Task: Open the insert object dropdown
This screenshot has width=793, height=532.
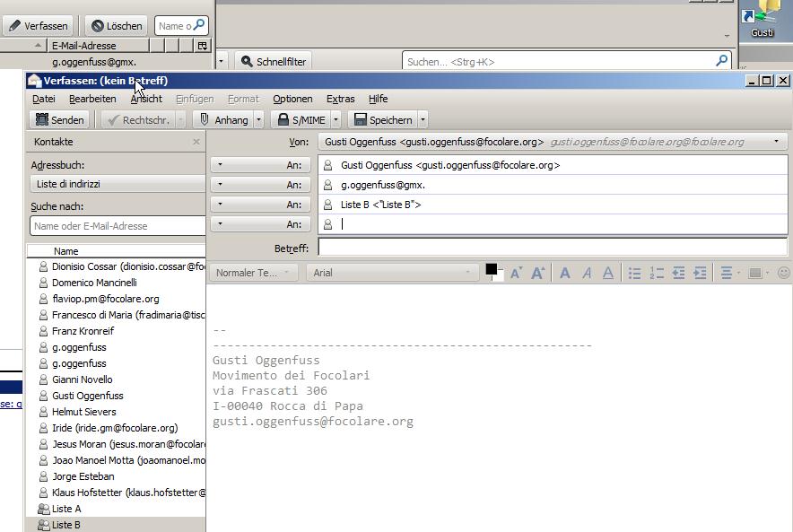Action: click(759, 273)
